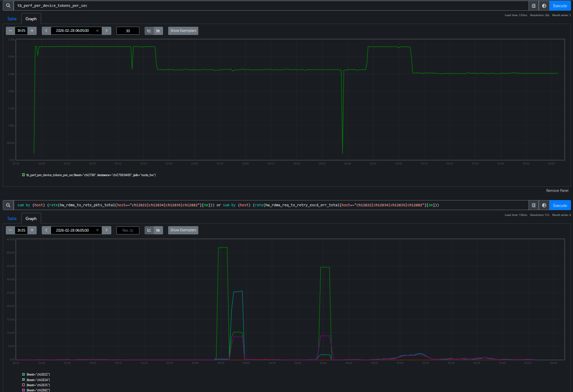Click the search icon beside the first query bar
Image resolution: width=573 pixels, height=392 pixels.
point(8,5)
